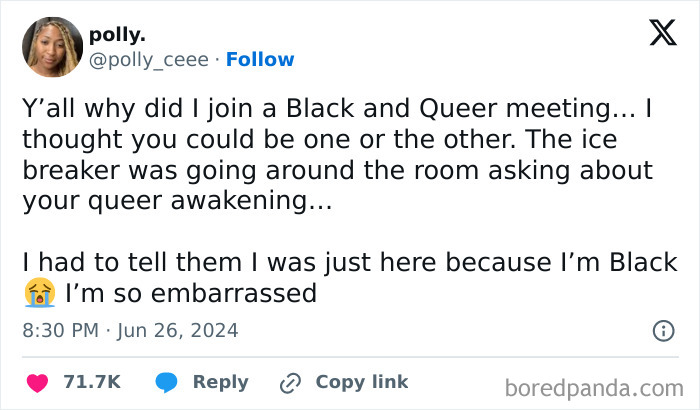The image size is (700, 410).
Task: Like the tweet with the heart icon
Action: [x=37, y=382]
